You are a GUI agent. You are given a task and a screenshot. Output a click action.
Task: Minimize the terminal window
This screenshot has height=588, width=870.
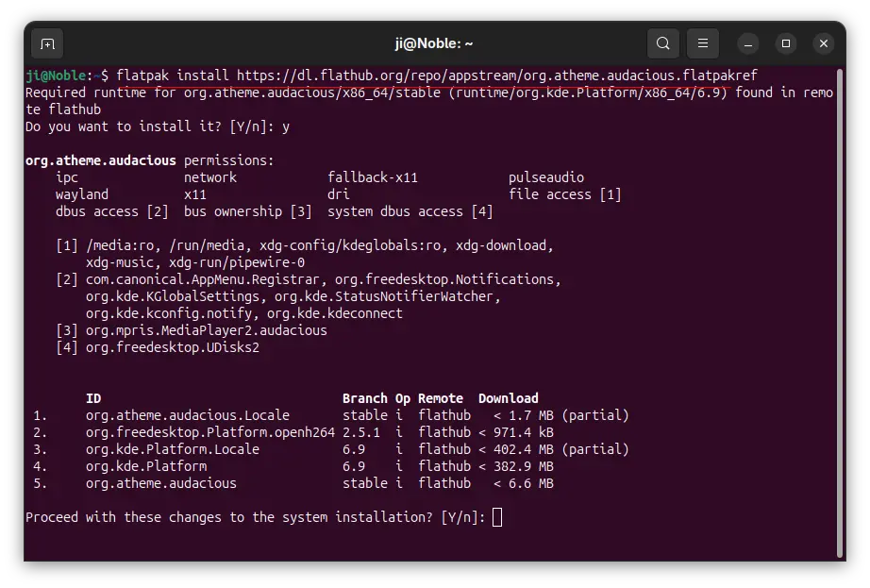pos(748,43)
